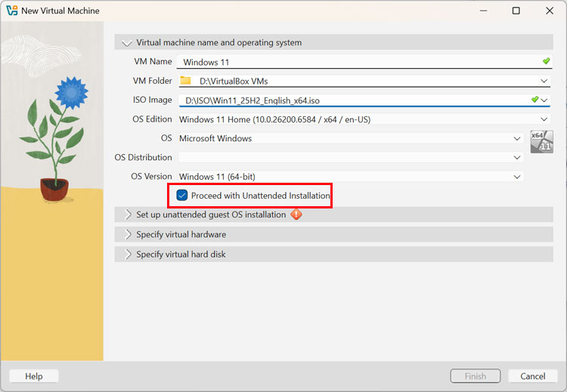The width and height of the screenshot is (567, 392).
Task: Click the yellow folder icon in VM Folder field
Action: coord(185,80)
